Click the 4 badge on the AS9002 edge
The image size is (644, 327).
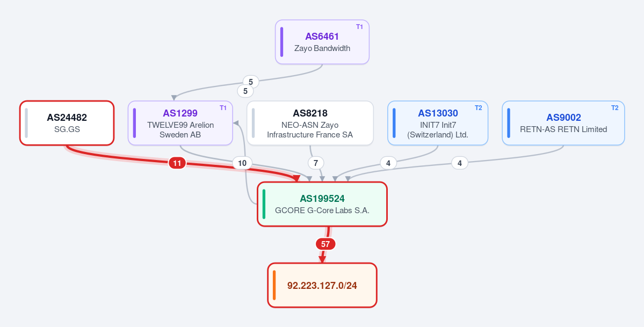click(x=460, y=163)
